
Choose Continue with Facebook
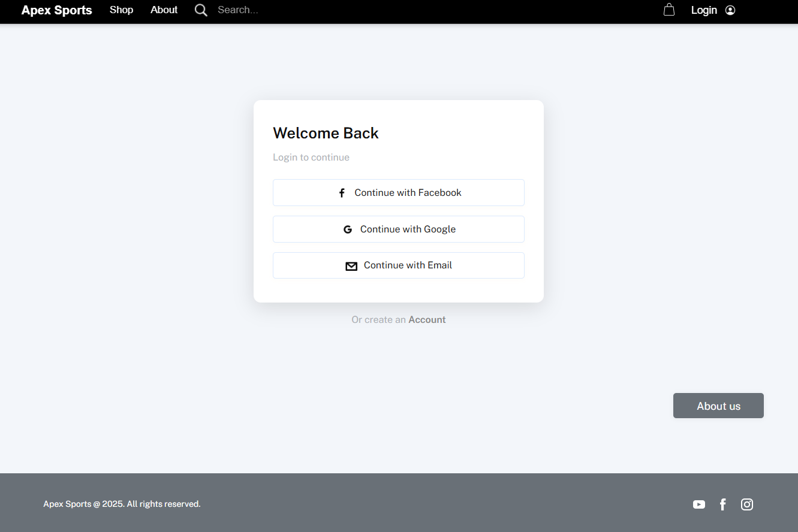click(x=399, y=193)
